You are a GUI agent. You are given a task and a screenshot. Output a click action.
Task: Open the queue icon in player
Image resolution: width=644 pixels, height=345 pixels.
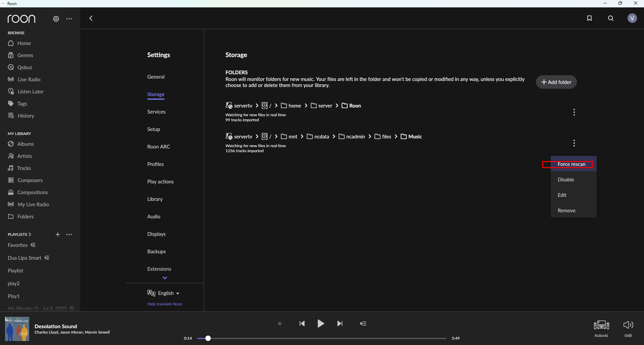[363, 324]
